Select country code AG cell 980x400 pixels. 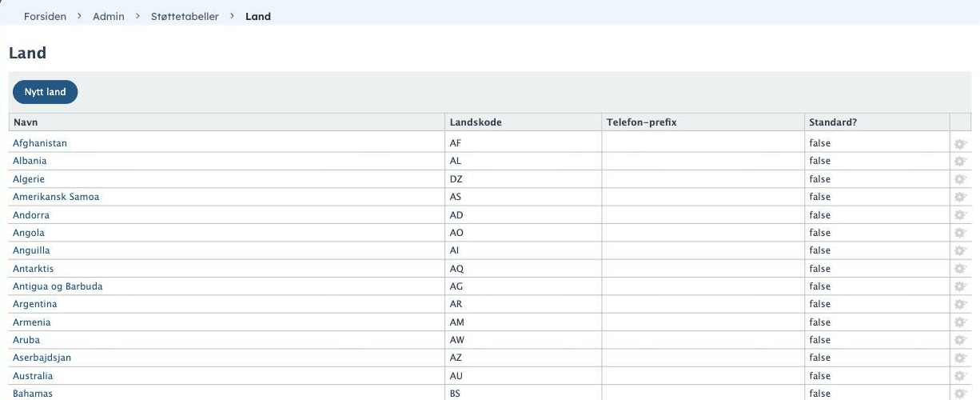click(x=524, y=286)
